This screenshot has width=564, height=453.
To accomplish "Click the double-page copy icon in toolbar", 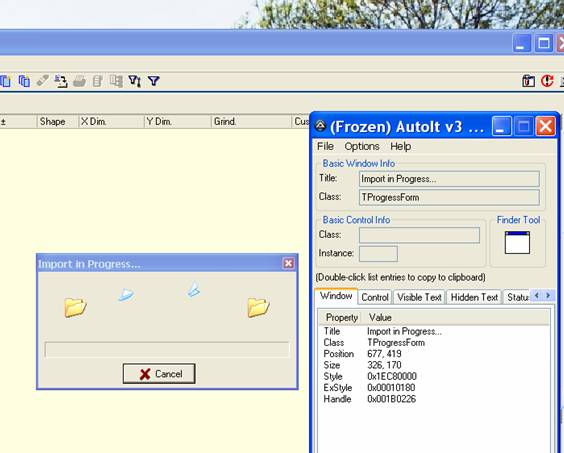I will [x=24, y=81].
